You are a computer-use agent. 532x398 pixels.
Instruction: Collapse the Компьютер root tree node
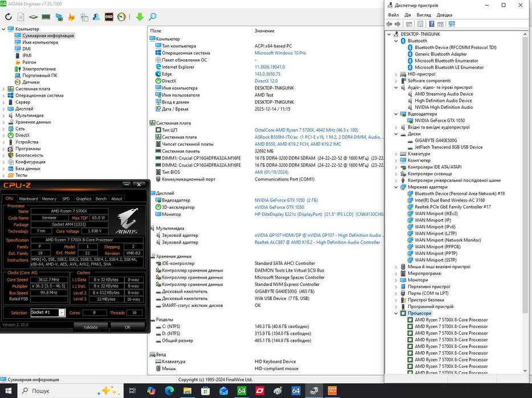click(x=4, y=29)
